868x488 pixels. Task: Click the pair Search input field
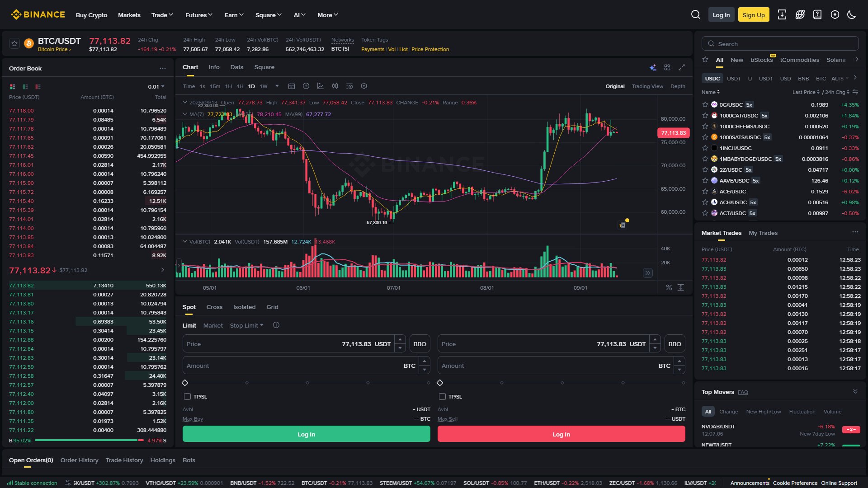pyautogui.click(x=780, y=44)
